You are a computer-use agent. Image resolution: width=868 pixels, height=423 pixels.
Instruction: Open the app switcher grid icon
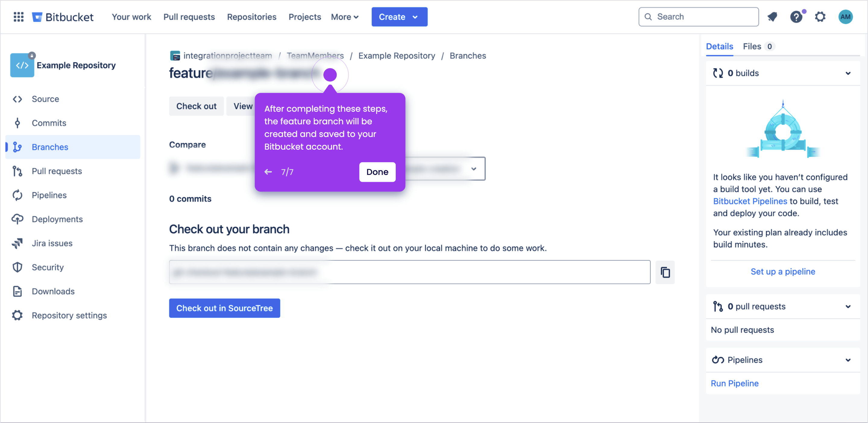coord(18,17)
